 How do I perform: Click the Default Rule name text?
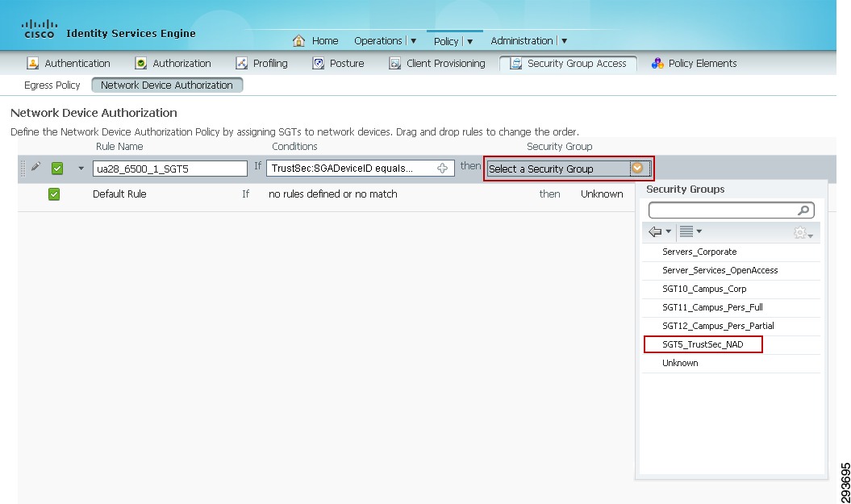(119, 194)
